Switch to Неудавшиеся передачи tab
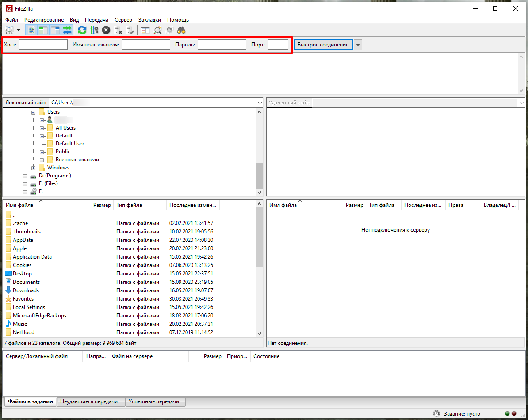 [92, 401]
